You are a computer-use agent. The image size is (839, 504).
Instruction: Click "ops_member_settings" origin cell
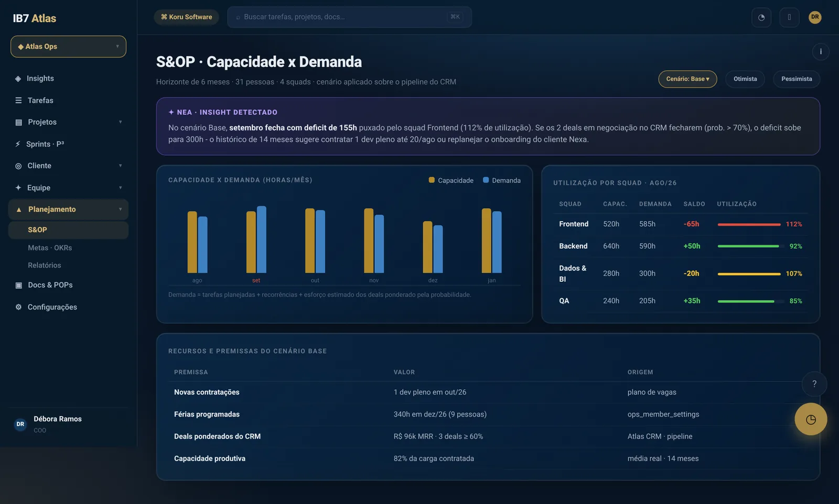pyautogui.click(x=663, y=414)
